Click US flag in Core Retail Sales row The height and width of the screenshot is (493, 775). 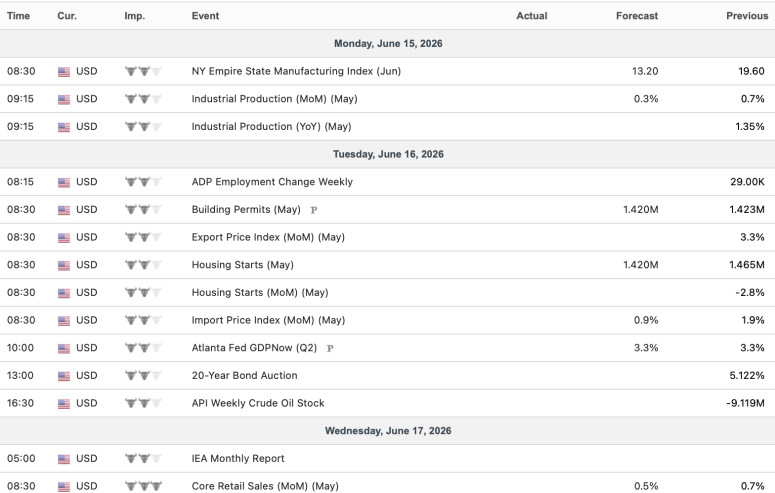pos(64,487)
